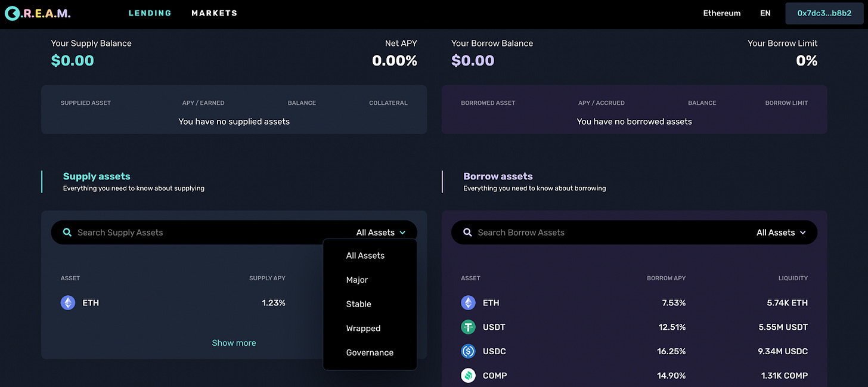Click the LIQUIDITY column header
The image size is (868, 387).
(793, 278)
